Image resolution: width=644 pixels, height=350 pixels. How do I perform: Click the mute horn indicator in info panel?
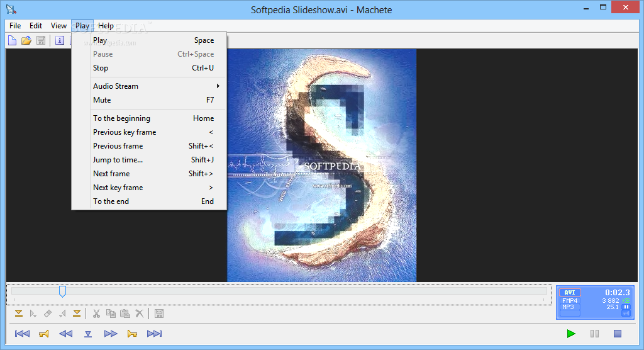pos(626,313)
